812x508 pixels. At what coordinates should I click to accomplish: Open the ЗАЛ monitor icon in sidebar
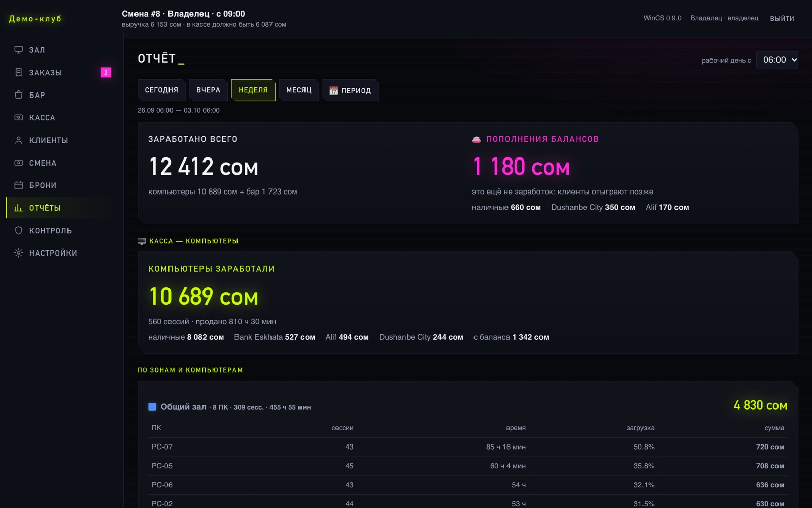coord(19,50)
